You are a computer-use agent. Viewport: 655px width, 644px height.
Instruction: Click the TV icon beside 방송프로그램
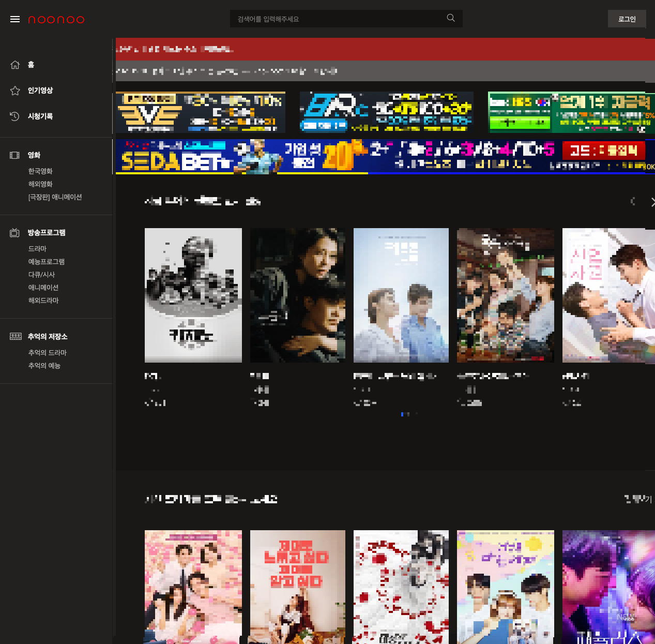click(15, 233)
